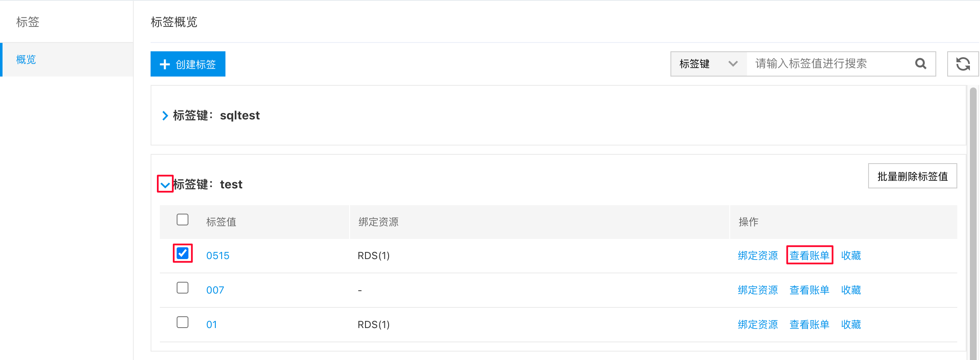Collapse the test tag key section
980x360 pixels.
tap(165, 184)
